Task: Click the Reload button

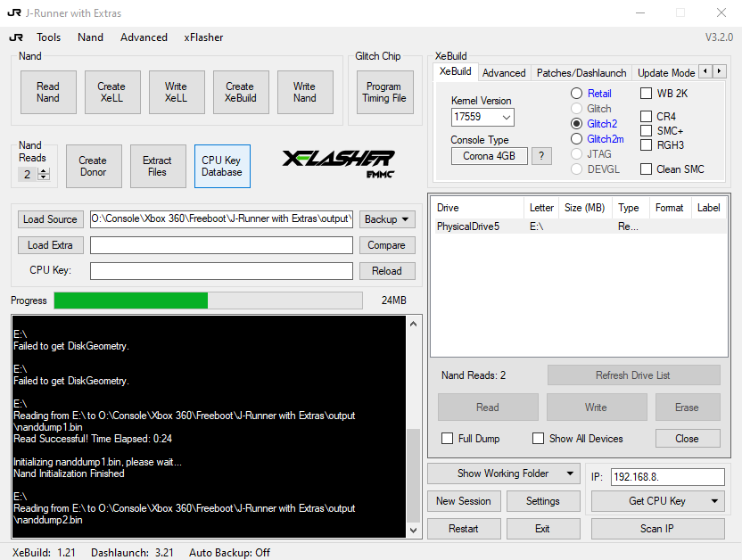Action: pos(387,271)
